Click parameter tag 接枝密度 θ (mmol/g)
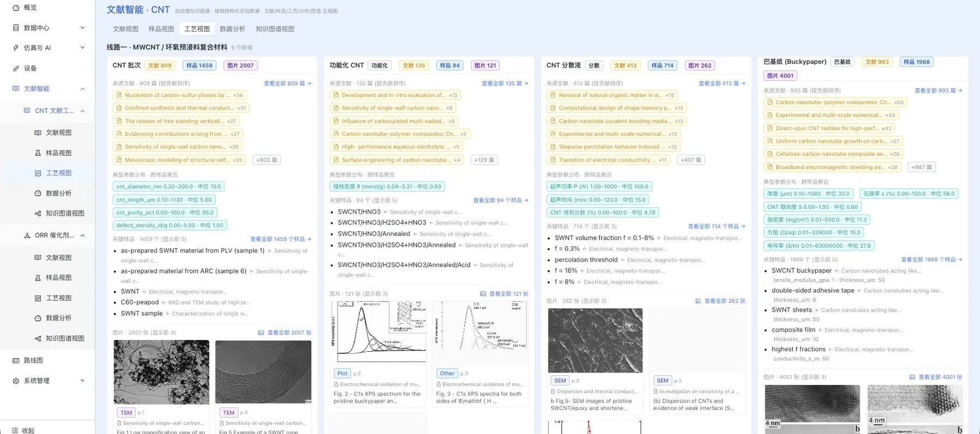The width and height of the screenshot is (980, 434). [x=387, y=187]
